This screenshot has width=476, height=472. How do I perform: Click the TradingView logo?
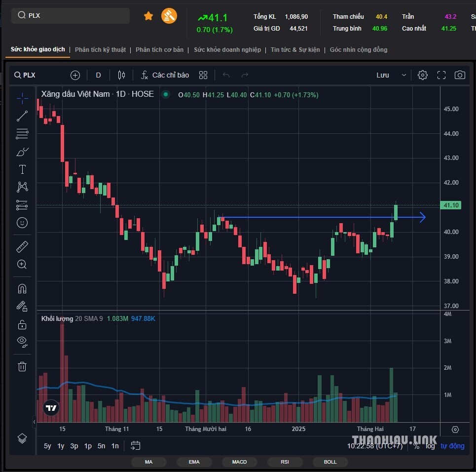click(x=51, y=408)
